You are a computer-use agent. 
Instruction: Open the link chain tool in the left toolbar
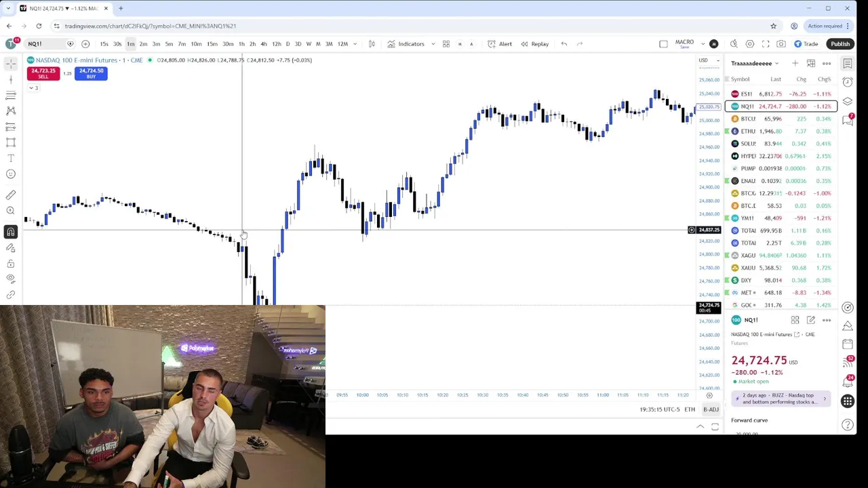pyautogui.click(x=11, y=295)
